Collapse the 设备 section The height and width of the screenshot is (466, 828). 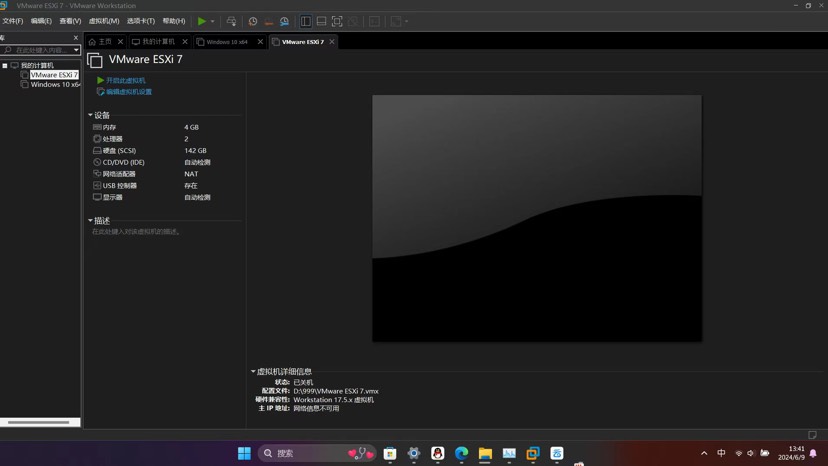tap(90, 116)
